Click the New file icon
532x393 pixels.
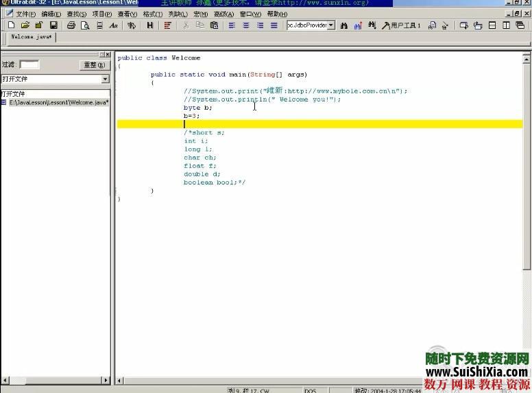[11, 25]
